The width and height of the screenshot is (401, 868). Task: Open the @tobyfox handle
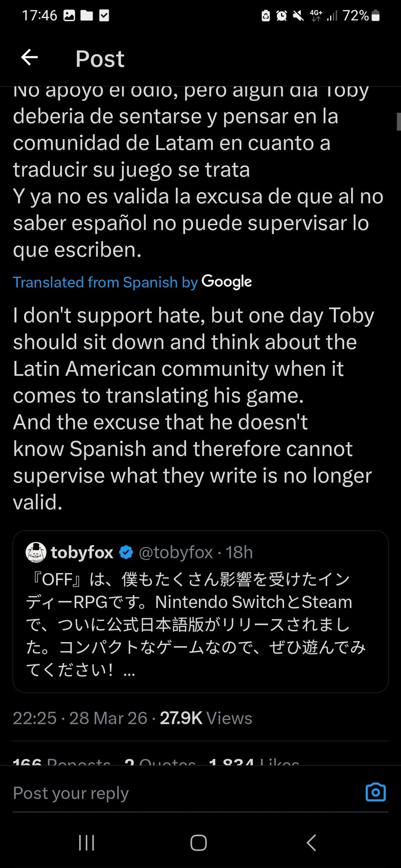[x=176, y=552]
